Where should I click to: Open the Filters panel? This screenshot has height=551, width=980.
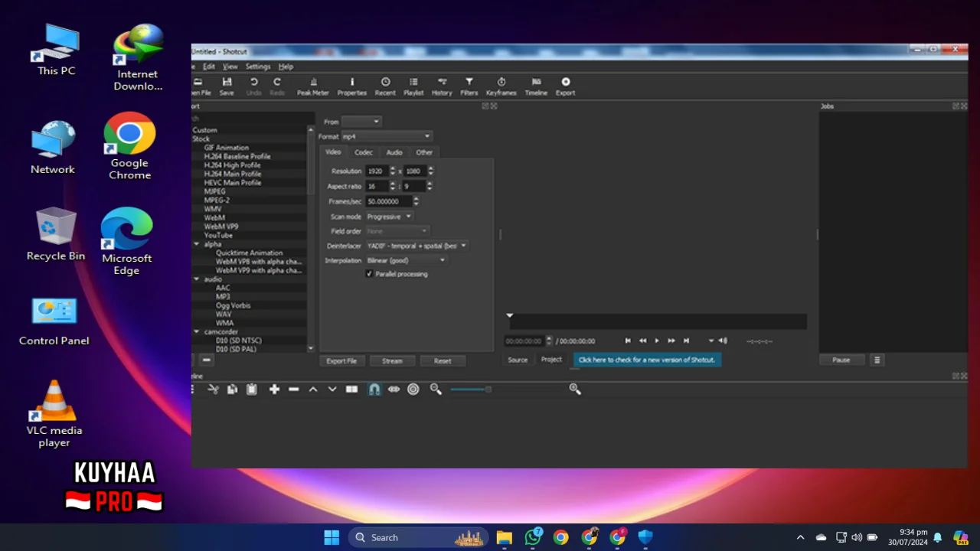point(469,86)
